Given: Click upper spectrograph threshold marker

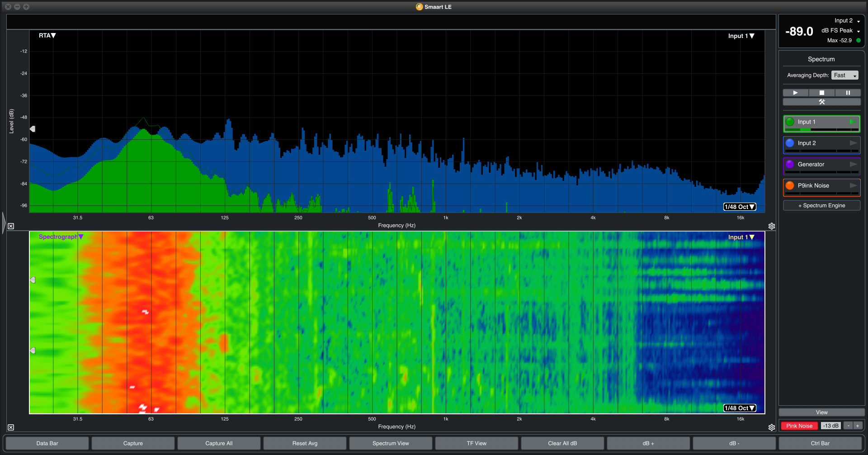Looking at the screenshot, I should pyautogui.click(x=33, y=280).
